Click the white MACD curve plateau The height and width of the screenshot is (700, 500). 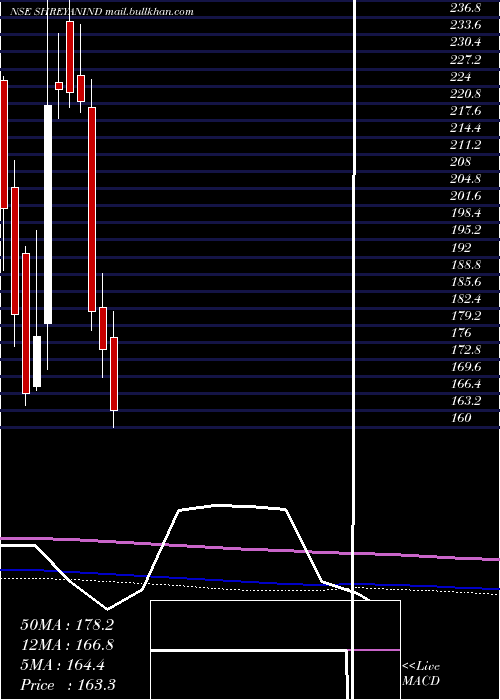pyautogui.click(x=232, y=507)
